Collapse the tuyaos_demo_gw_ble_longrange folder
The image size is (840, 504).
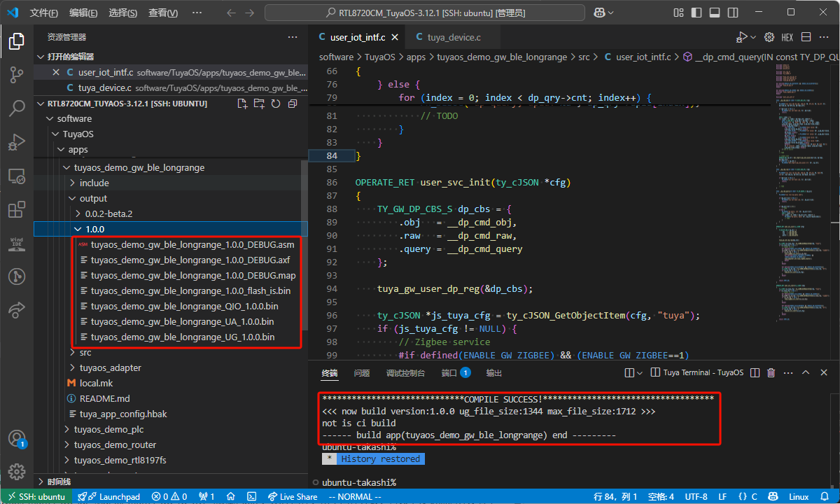[x=167, y=167]
